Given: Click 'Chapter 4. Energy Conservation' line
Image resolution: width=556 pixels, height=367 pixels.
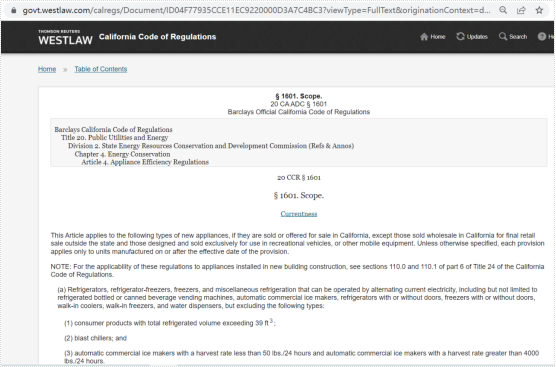Looking at the screenshot, I should point(122,154).
